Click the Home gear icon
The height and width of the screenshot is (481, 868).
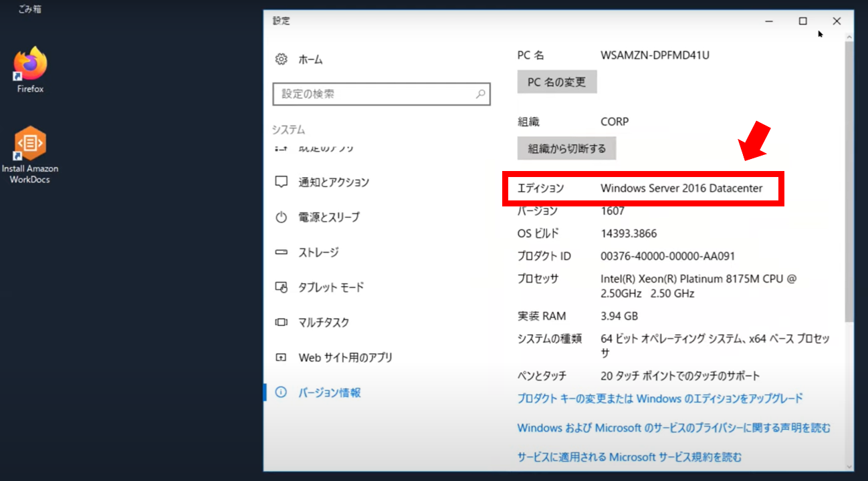[282, 59]
